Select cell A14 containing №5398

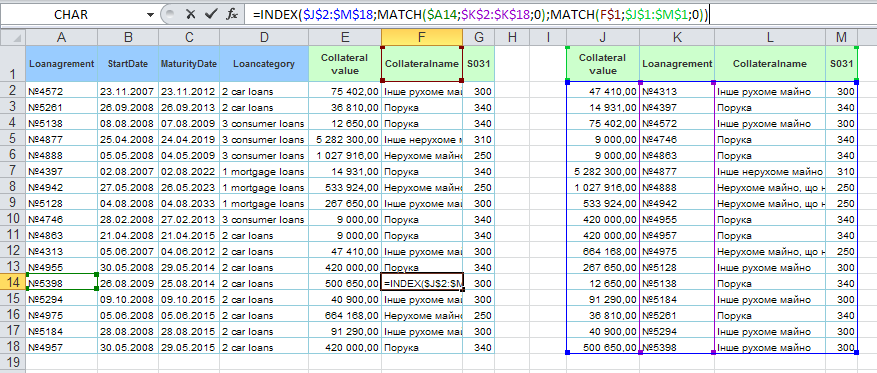62,282
